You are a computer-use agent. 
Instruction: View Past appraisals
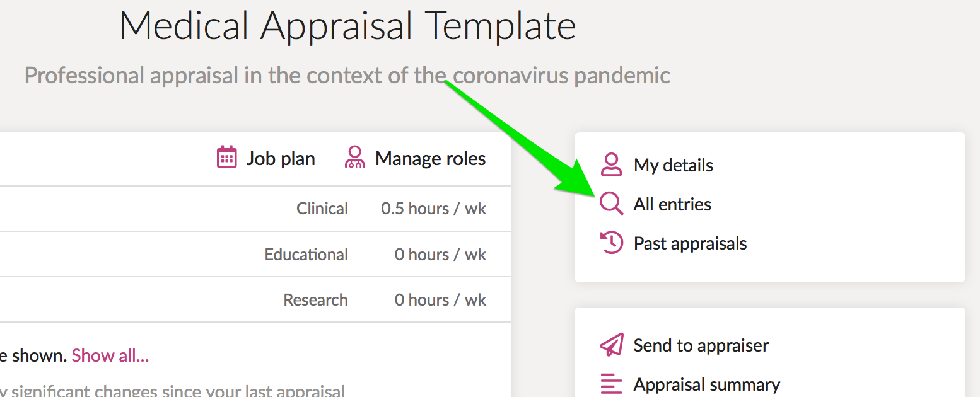tap(690, 243)
